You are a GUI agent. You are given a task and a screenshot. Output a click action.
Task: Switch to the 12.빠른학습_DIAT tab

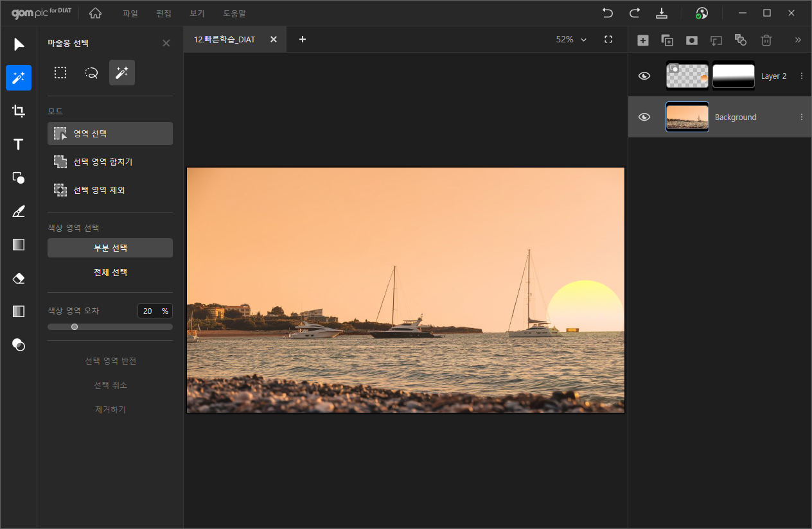pyautogui.click(x=224, y=40)
